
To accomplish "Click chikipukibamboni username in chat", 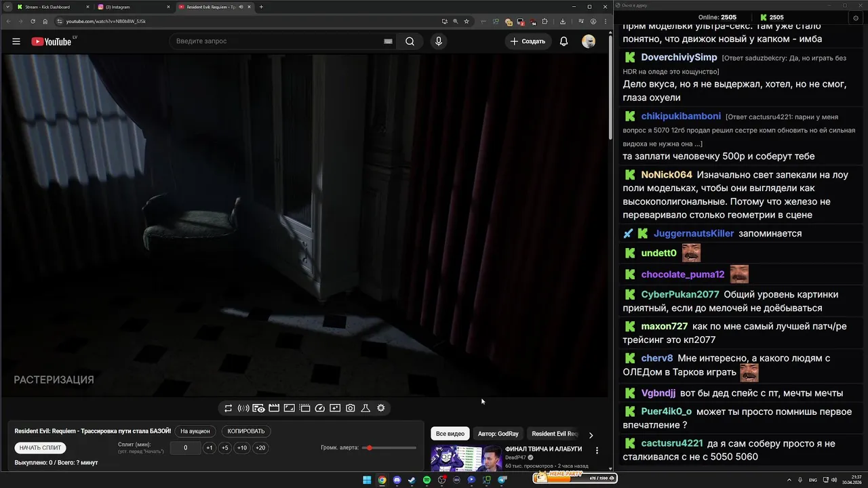I will pos(681,116).
